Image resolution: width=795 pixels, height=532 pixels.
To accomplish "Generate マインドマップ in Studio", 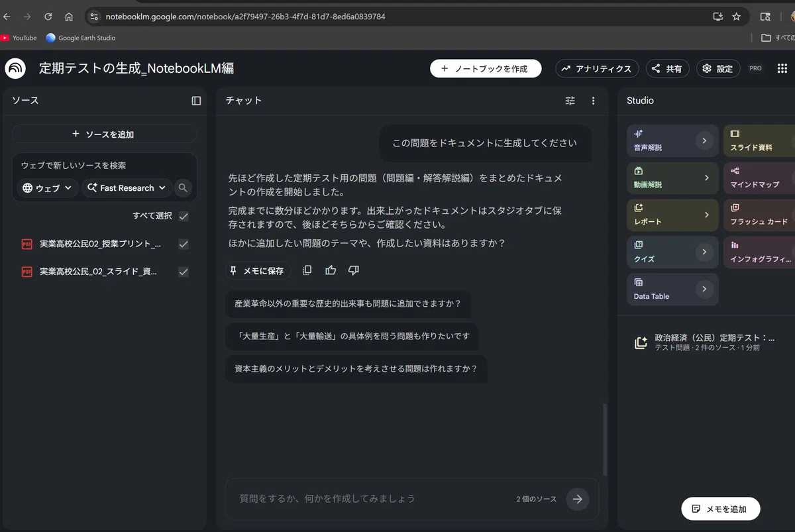I will pos(759,178).
